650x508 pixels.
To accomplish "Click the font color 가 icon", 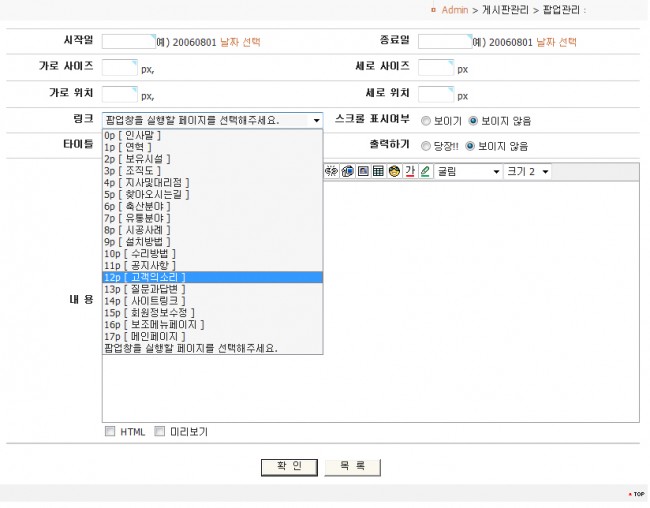I will [410, 172].
